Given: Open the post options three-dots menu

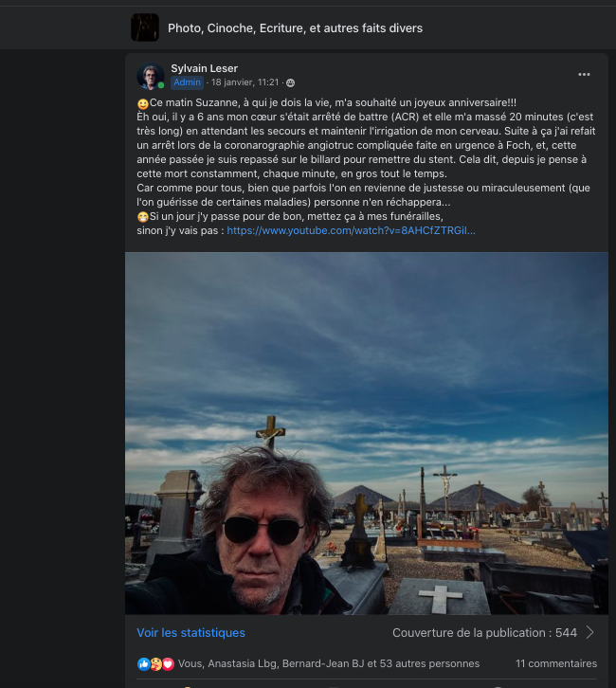Looking at the screenshot, I should pos(585,74).
